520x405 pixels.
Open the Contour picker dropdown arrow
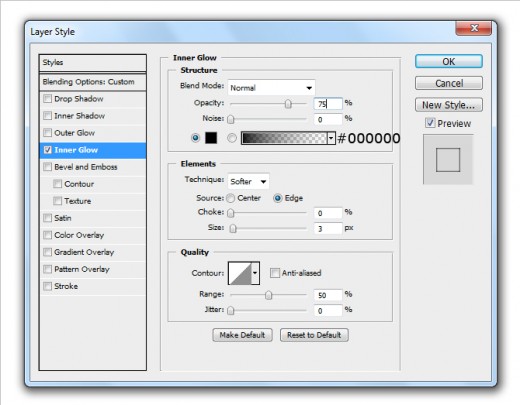255,273
